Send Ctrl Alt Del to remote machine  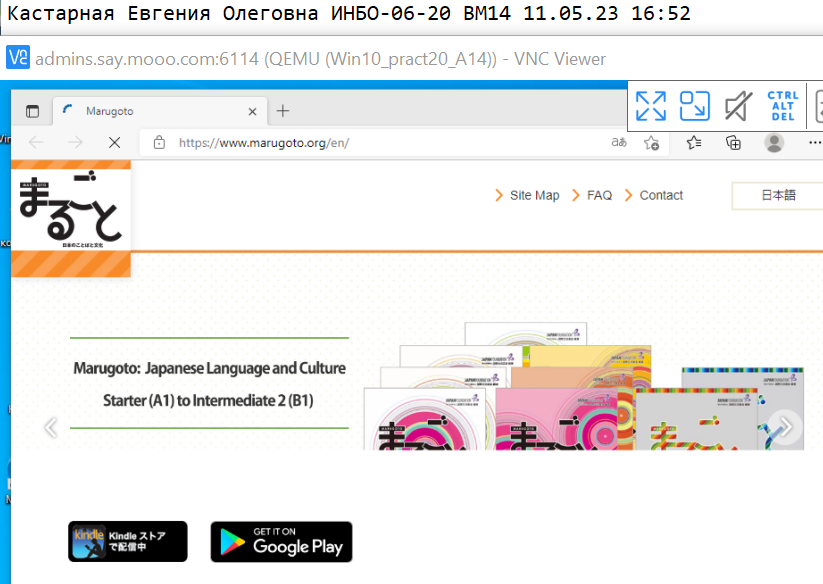(x=783, y=106)
